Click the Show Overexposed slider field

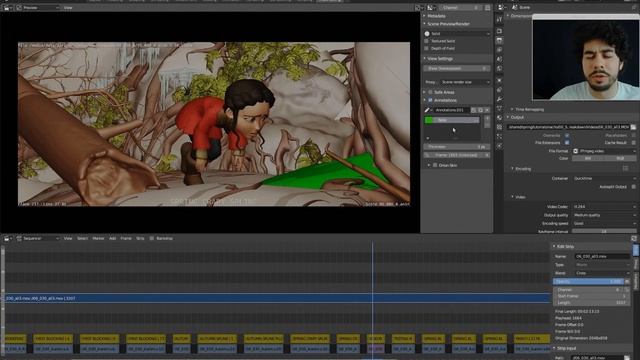pyautogui.click(x=457, y=68)
